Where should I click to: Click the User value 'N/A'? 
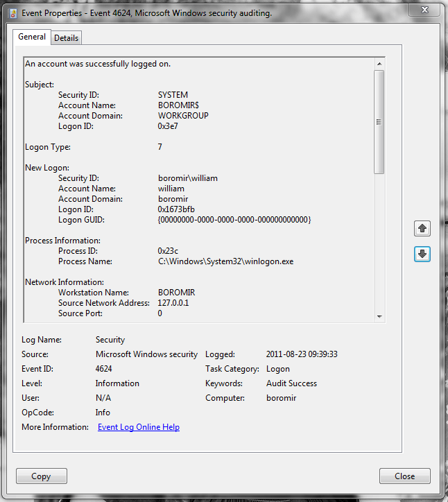point(103,398)
